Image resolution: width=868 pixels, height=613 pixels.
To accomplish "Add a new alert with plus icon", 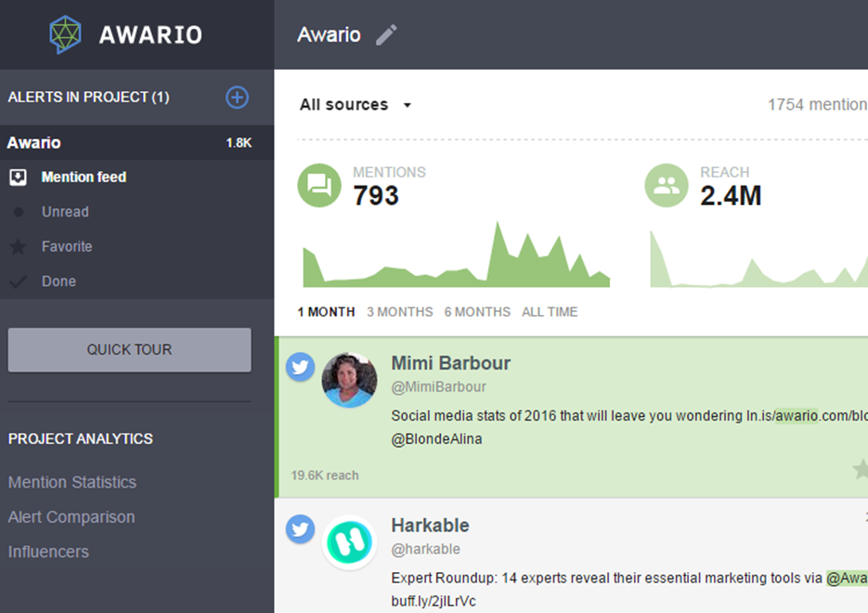I will pos(237,97).
